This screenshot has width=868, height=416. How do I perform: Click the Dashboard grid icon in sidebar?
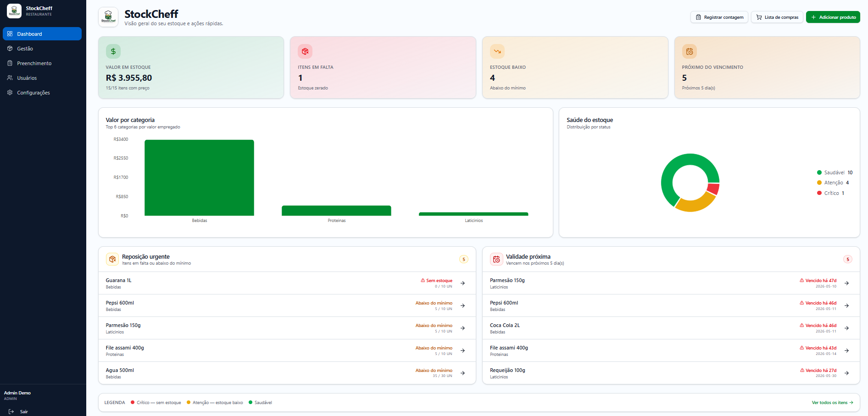(x=10, y=34)
